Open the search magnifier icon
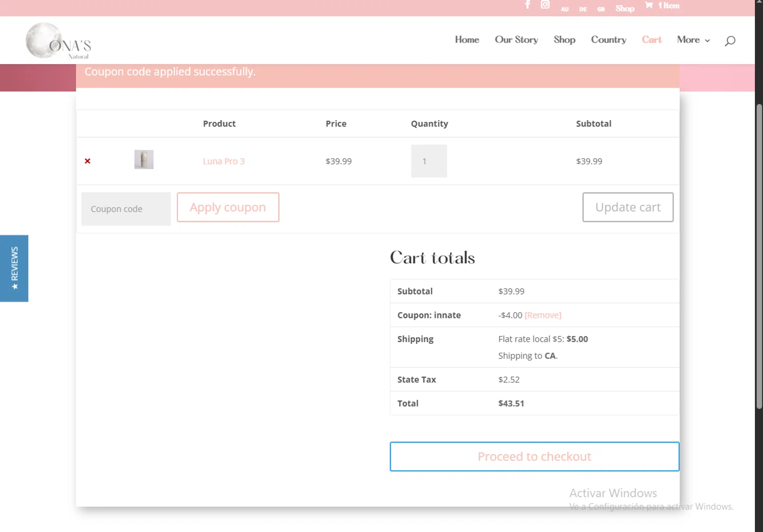This screenshot has height=532, width=763. pyautogui.click(x=730, y=41)
